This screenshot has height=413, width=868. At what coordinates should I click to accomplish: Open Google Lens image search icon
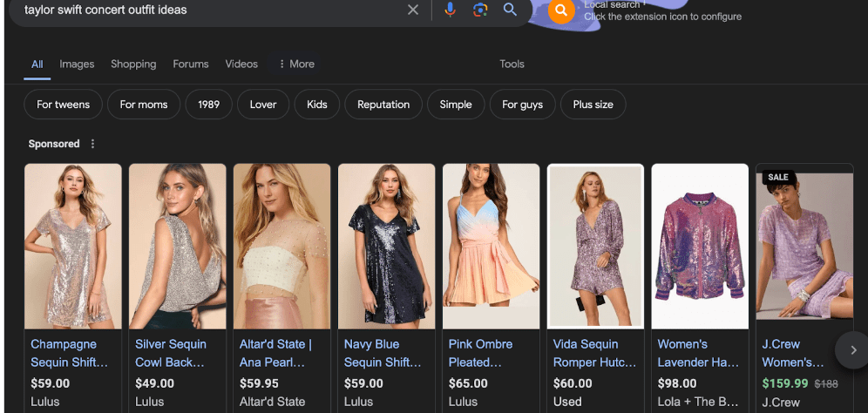[x=480, y=10]
